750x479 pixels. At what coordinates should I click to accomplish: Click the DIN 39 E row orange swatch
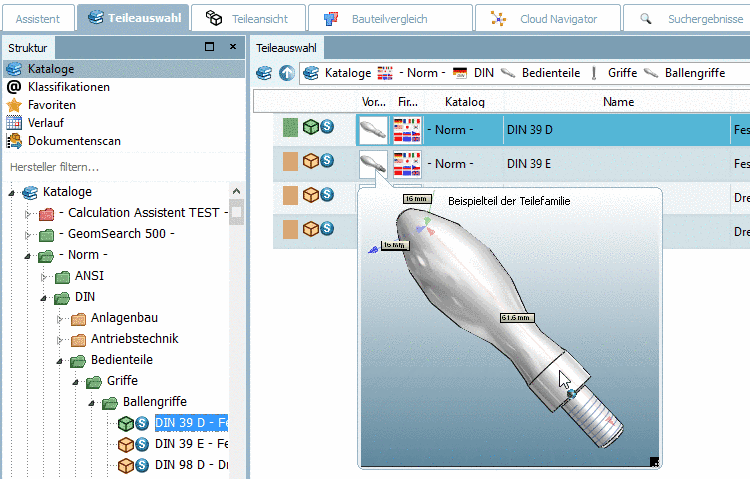pos(290,161)
